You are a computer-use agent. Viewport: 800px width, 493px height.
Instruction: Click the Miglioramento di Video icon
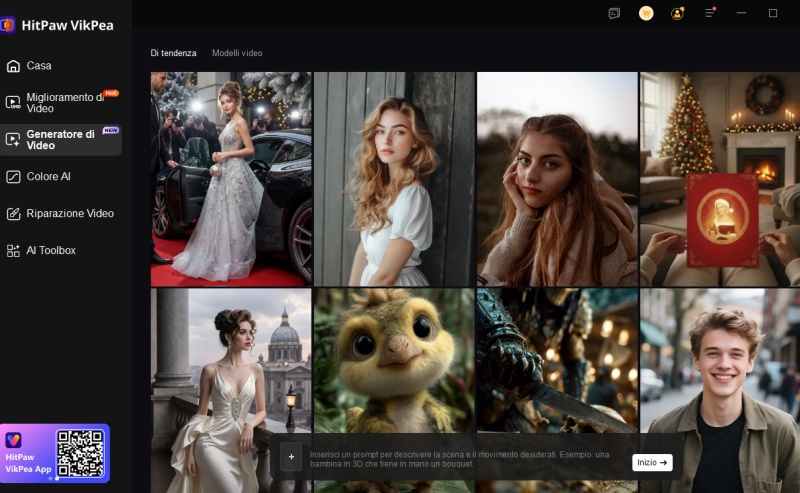click(13, 102)
